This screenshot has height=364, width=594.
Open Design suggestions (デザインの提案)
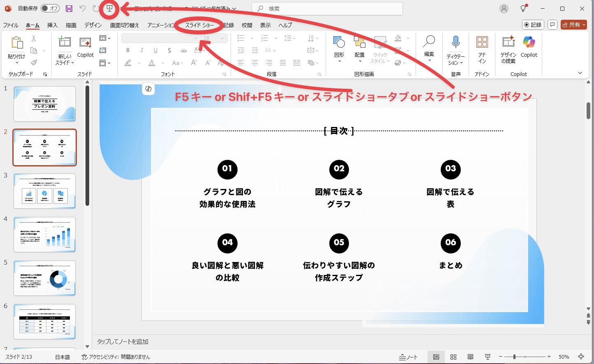tap(508, 49)
